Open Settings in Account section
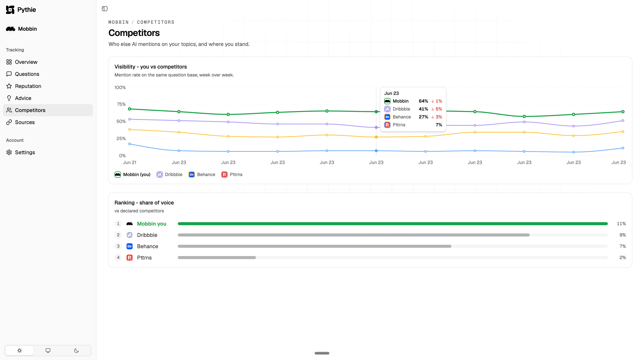This screenshot has width=644, height=360. (48, 152)
